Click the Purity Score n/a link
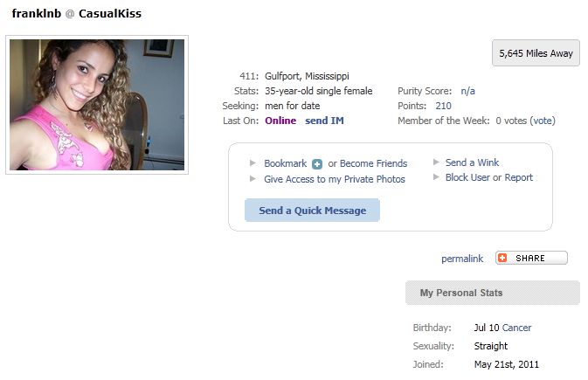The width and height of the screenshot is (588, 380). tap(467, 91)
